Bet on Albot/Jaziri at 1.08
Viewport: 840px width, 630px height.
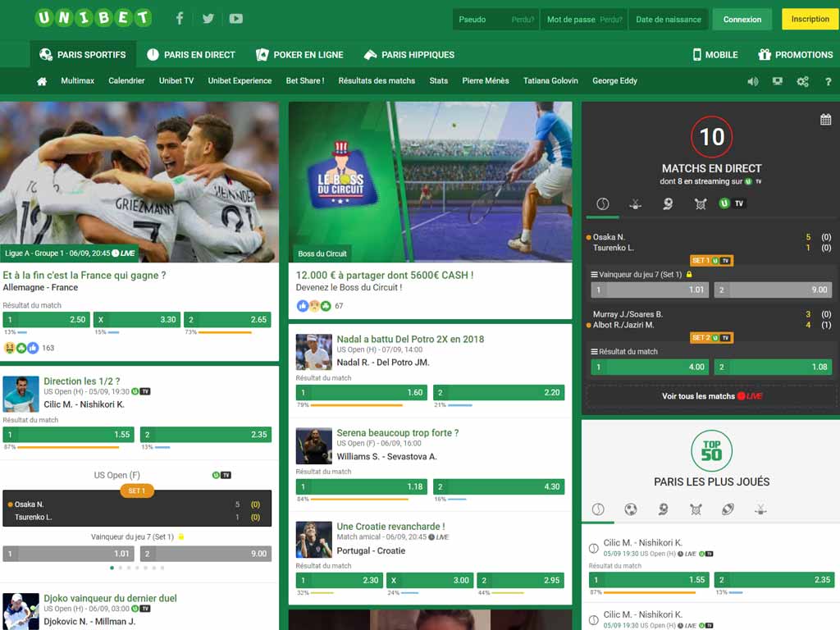(x=773, y=367)
